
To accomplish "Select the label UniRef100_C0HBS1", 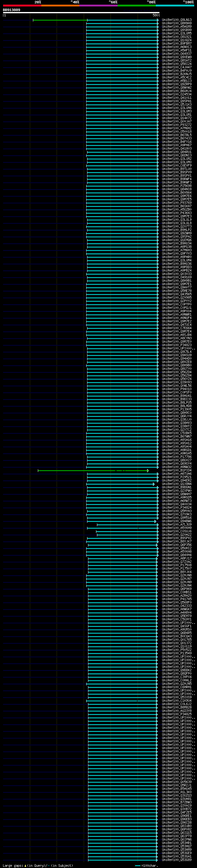I will click(176, 592).
